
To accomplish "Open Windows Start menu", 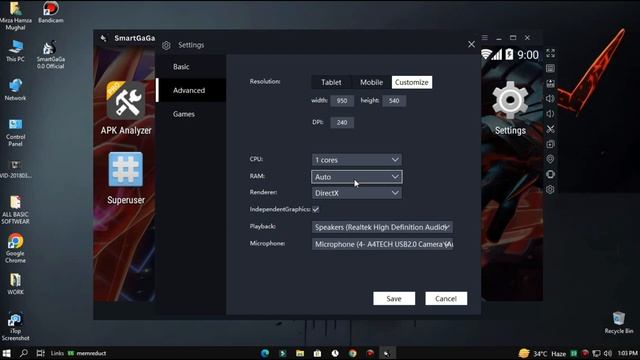I will pyautogui.click(x=7, y=353).
